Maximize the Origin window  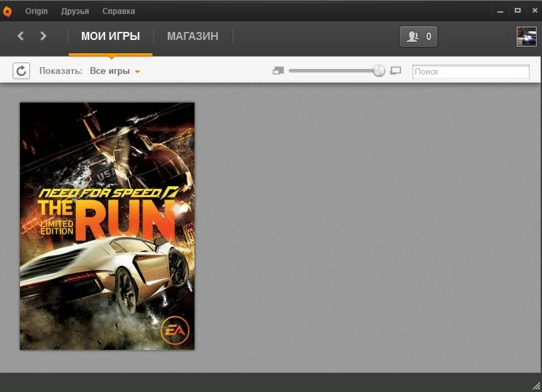517,11
